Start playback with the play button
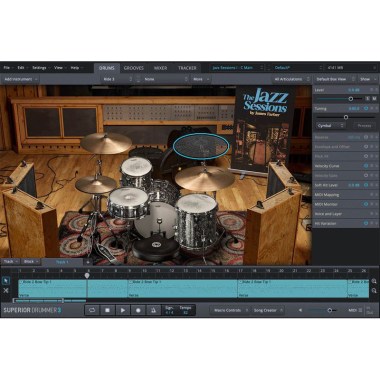The height and width of the screenshot is (380, 380). (x=123, y=310)
